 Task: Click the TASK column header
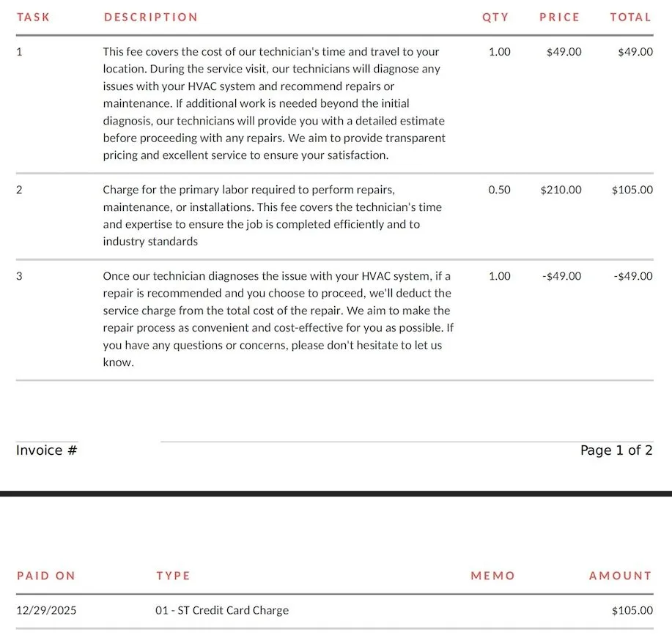click(x=33, y=17)
